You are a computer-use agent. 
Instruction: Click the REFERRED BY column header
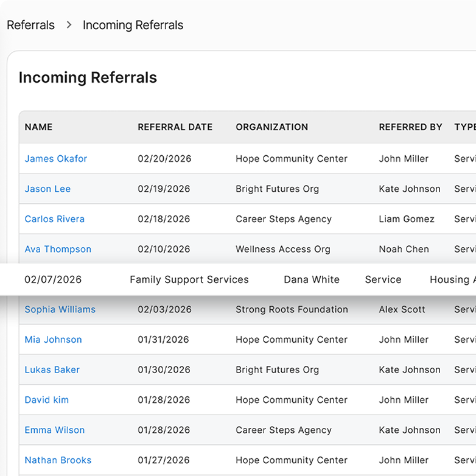pos(410,127)
